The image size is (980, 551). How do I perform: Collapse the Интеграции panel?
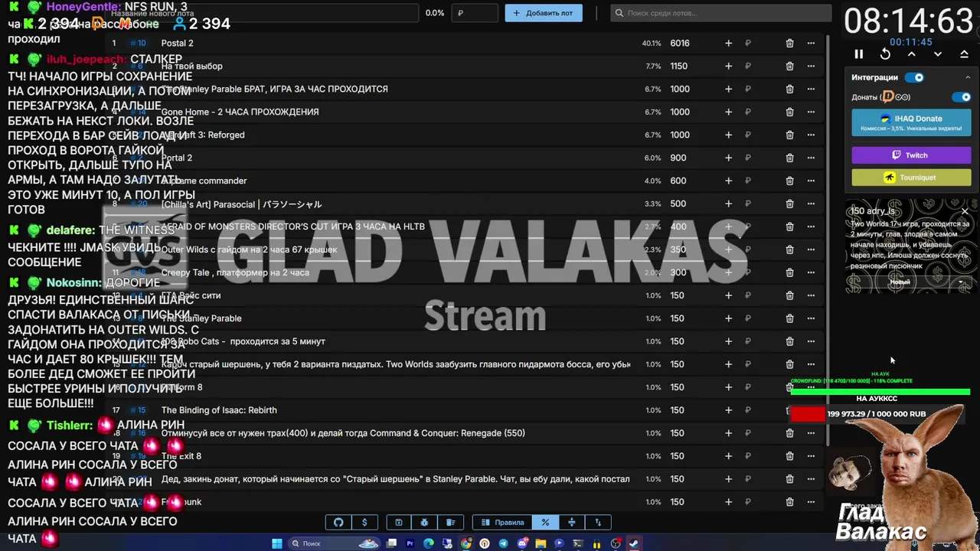(x=967, y=77)
